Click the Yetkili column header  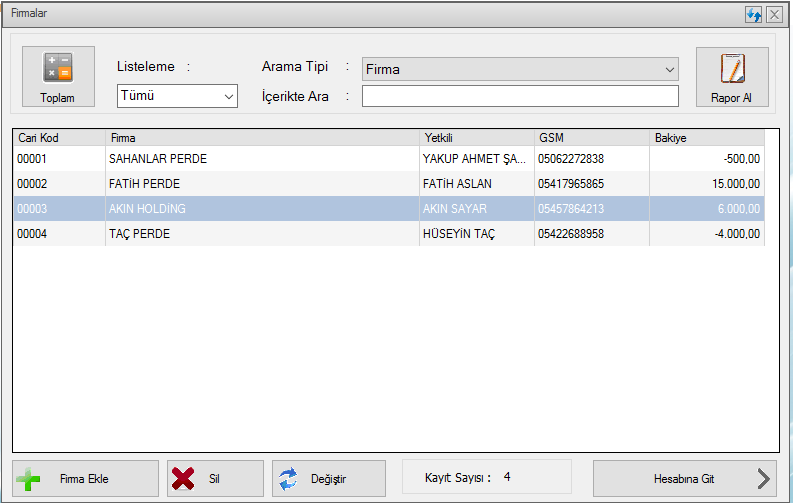[x=476, y=137]
